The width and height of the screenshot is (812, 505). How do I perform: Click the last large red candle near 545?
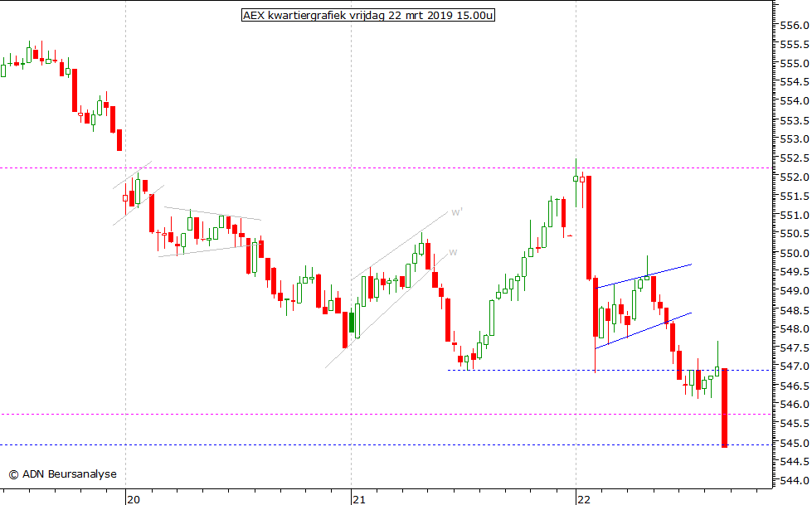724,408
